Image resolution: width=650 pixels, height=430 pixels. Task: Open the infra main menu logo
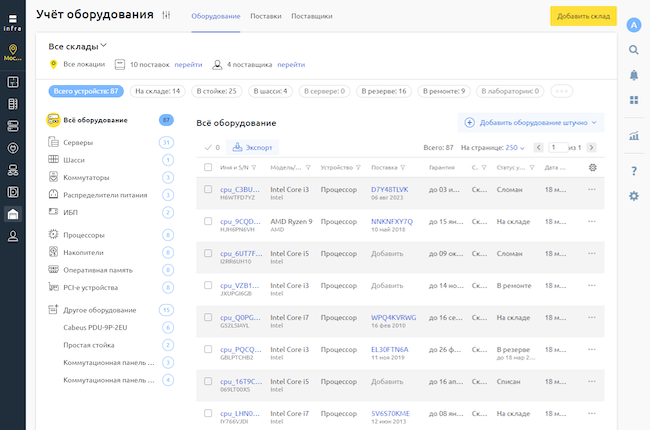[12, 22]
